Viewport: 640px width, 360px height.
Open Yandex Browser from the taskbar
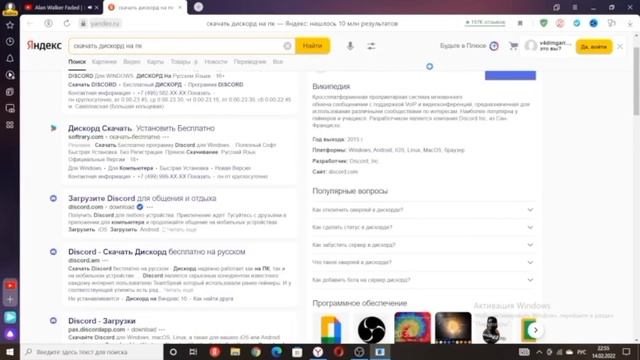pyautogui.click(x=318, y=352)
